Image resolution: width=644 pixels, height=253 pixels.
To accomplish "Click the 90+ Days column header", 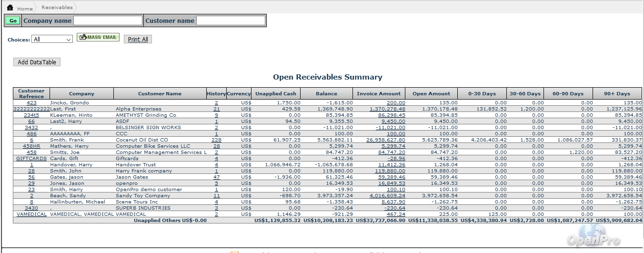I will click(617, 94).
